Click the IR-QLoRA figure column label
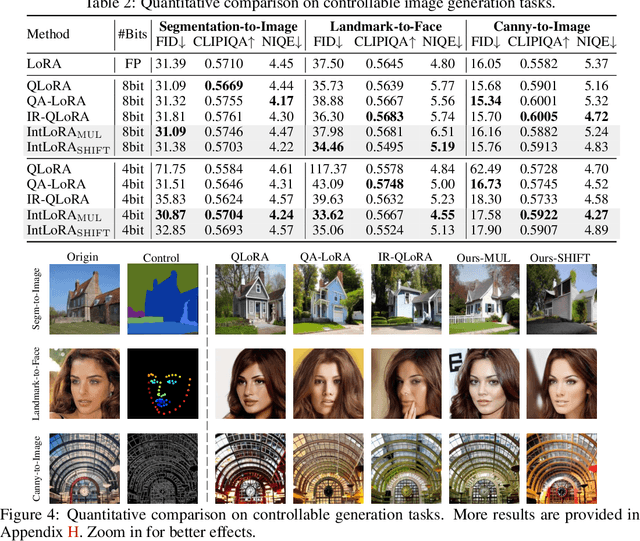Image resolution: width=640 pixels, height=541 pixels. pos(405,257)
